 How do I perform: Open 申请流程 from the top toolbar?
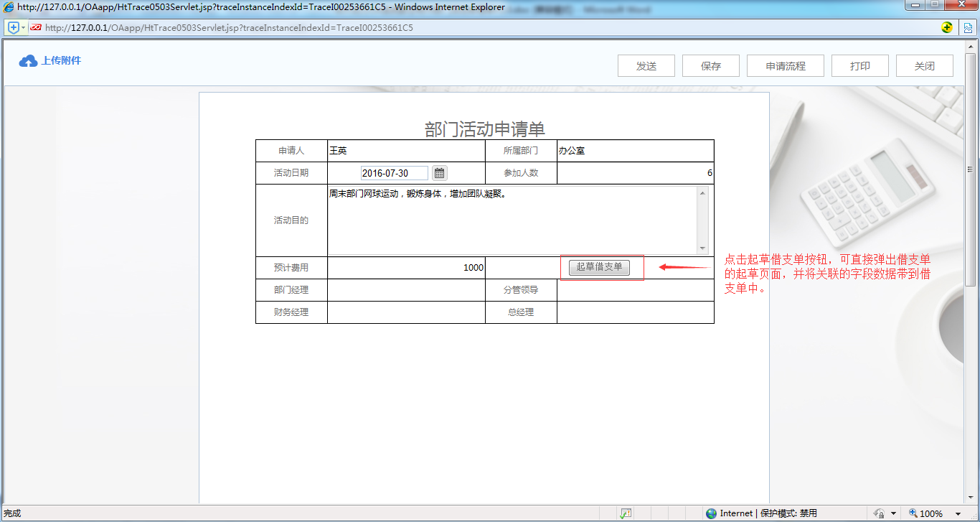(785, 65)
